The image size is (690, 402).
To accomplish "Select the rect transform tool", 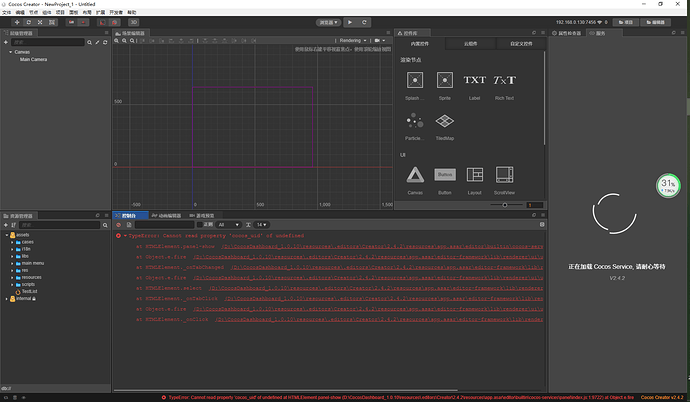I will point(52,22).
